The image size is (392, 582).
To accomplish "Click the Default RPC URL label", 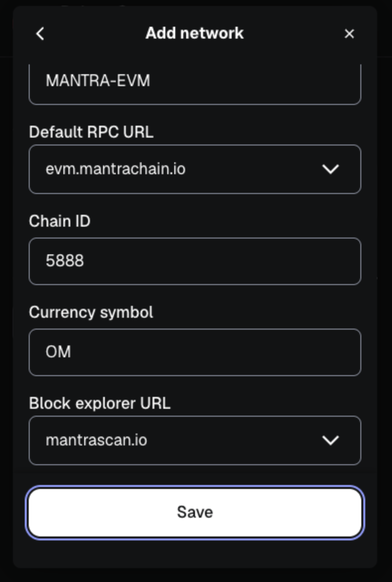I will pyautogui.click(x=91, y=132).
